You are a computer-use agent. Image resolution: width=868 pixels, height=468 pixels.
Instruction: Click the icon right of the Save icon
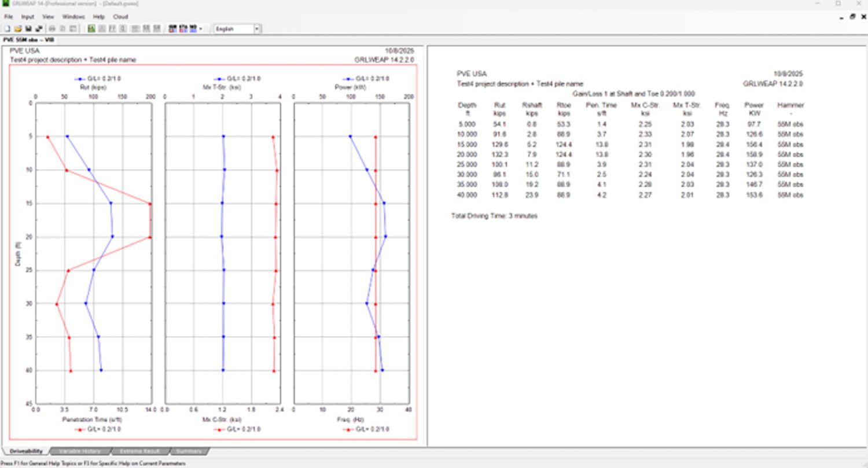39,28
